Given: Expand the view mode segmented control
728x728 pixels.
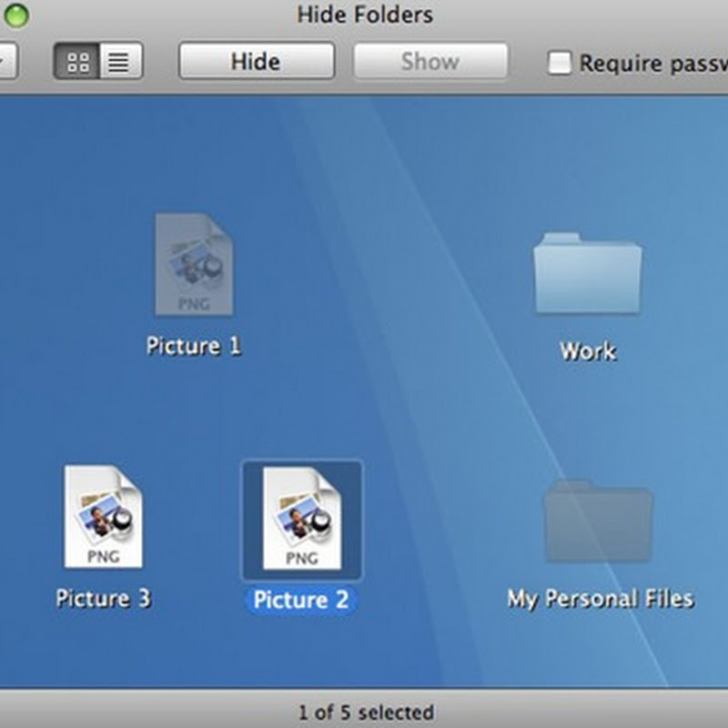Looking at the screenshot, I should (x=96, y=61).
